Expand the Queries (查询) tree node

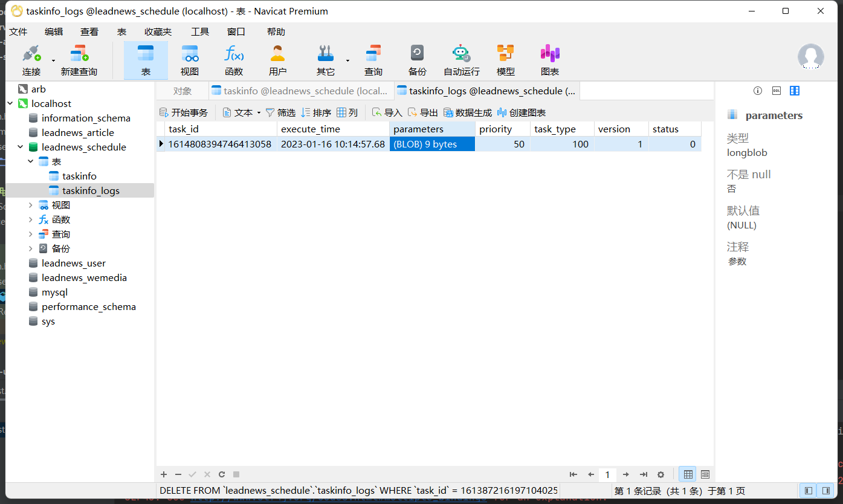30,234
